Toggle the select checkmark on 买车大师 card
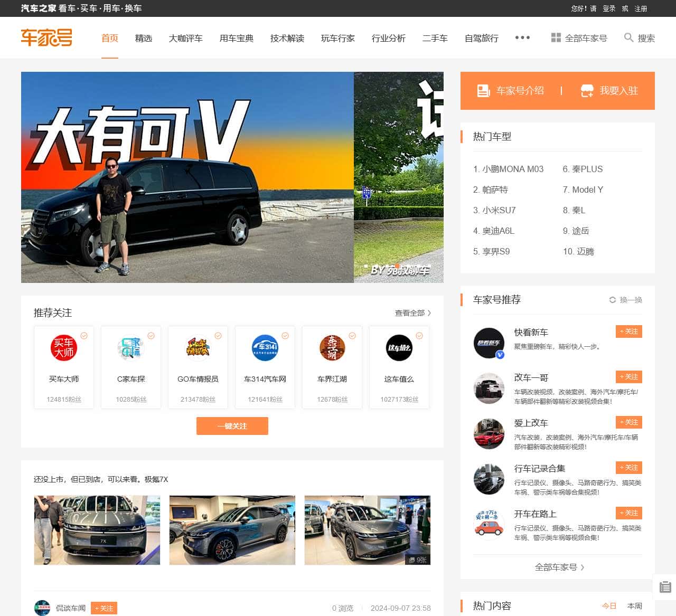This screenshot has width=676, height=616. 84,335
